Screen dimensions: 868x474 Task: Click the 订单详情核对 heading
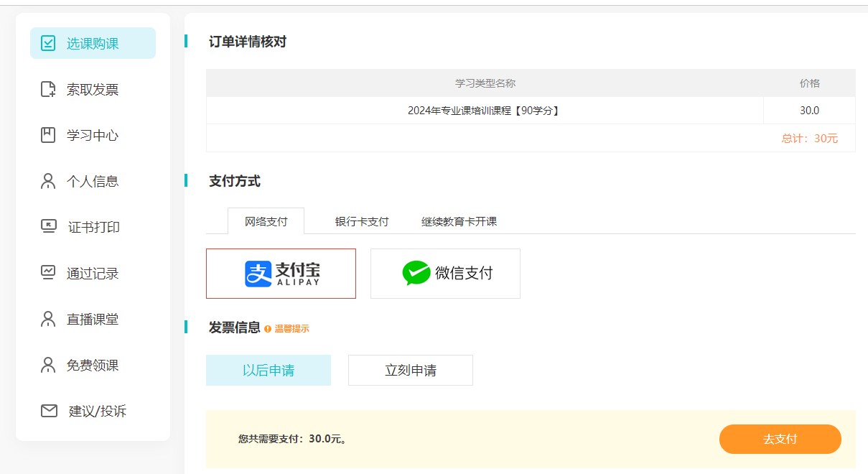(248, 42)
